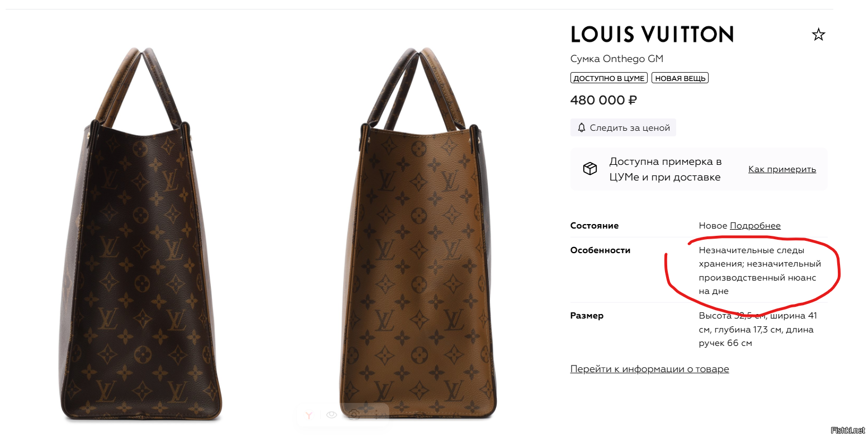Click the box icon next to try-on info
Image resolution: width=868 pixels, height=437 pixels.
[589, 169]
